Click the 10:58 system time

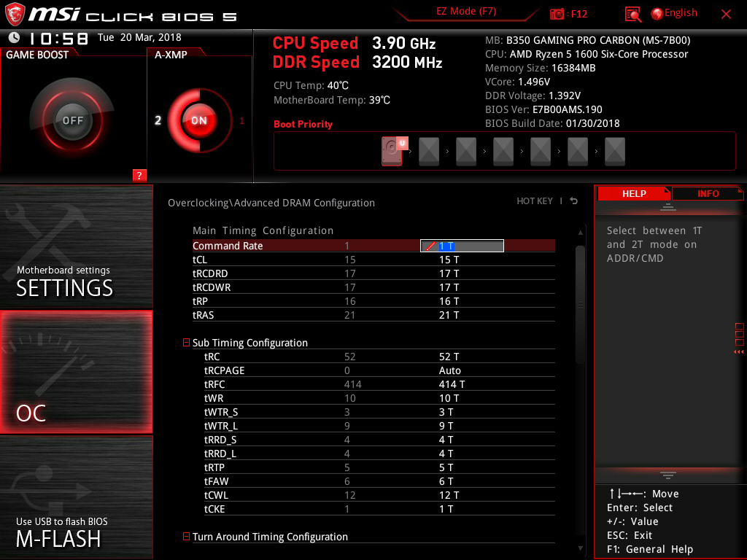click(x=58, y=39)
